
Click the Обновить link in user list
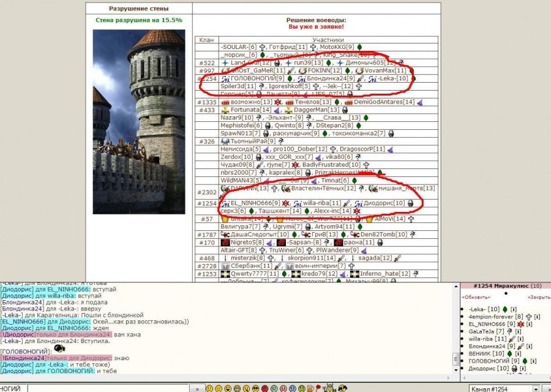(476, 298)
